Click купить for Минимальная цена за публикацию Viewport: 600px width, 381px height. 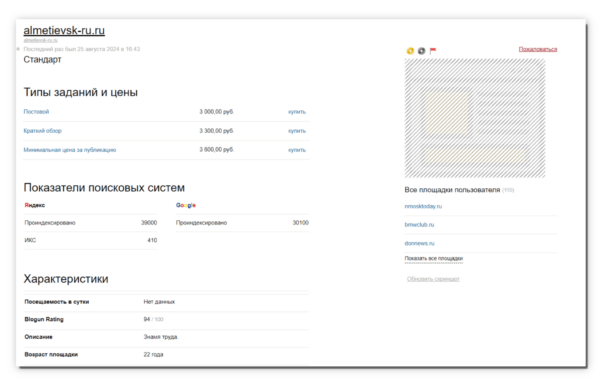pyautogui.click(x=297, y=150)
